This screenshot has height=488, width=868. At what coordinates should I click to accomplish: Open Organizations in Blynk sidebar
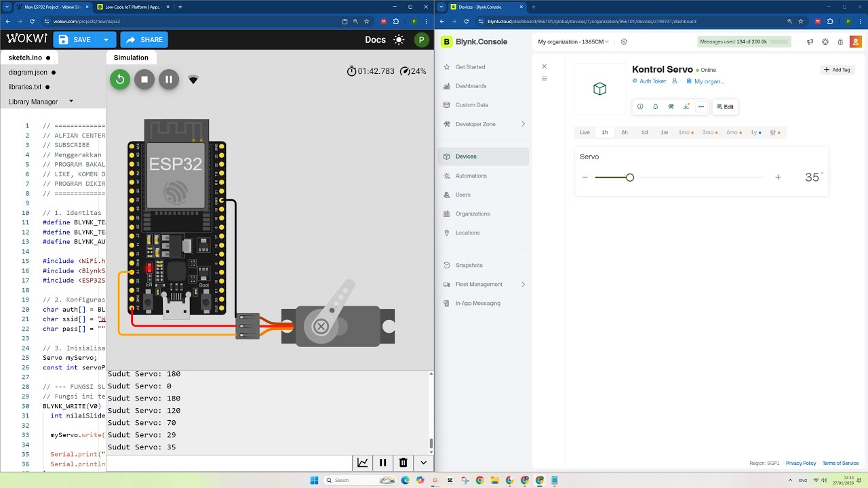[473, 213]
